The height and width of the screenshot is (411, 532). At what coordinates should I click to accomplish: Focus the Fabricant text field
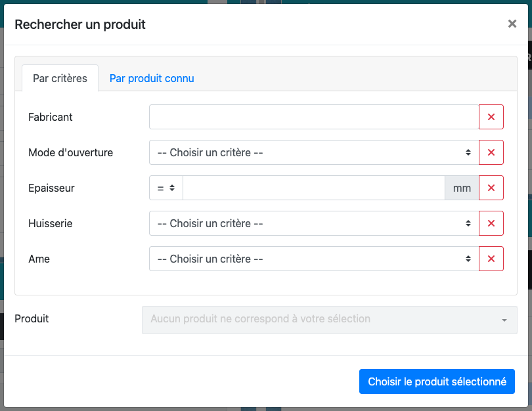(314, 117)
